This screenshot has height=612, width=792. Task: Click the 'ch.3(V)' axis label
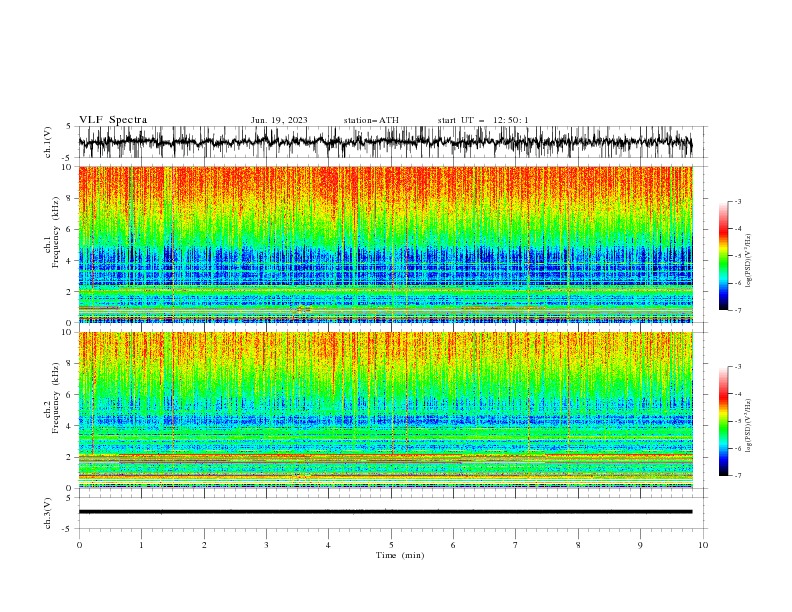(x=48, y=513)
